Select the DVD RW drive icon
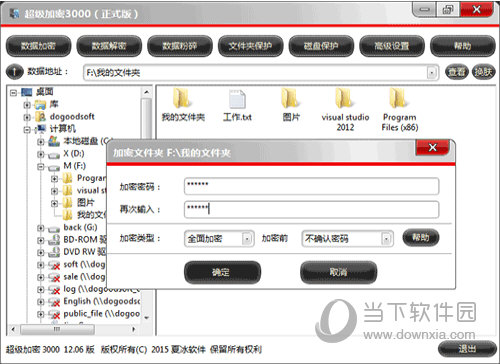This screenshot has height=364, width=500. point(54,252)
